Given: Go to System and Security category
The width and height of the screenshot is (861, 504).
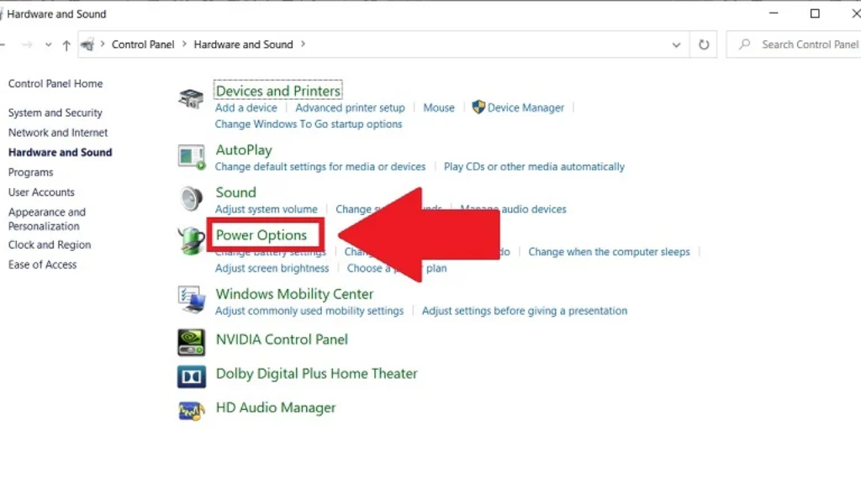Looking at the screenshot, I should tap(55, 113).
